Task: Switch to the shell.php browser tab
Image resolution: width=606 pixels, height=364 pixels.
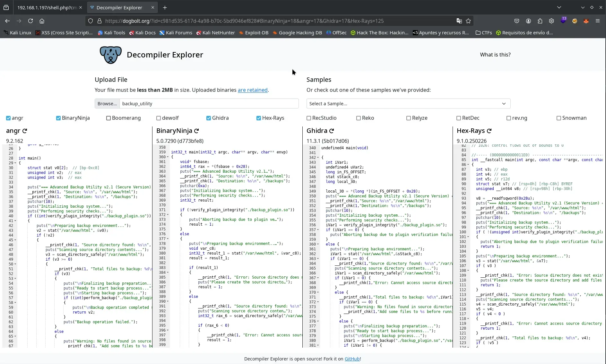Action: click(x=47, y=7)
